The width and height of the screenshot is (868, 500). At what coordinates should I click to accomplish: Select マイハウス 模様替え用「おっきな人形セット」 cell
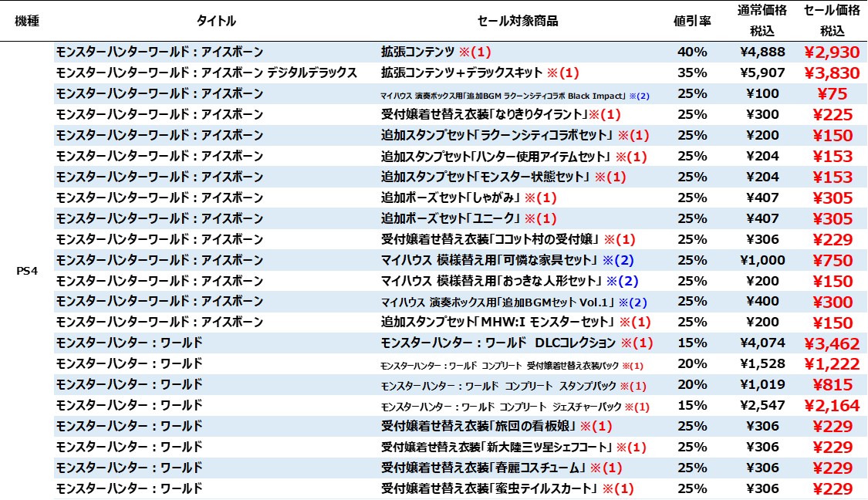pos(509,281)
